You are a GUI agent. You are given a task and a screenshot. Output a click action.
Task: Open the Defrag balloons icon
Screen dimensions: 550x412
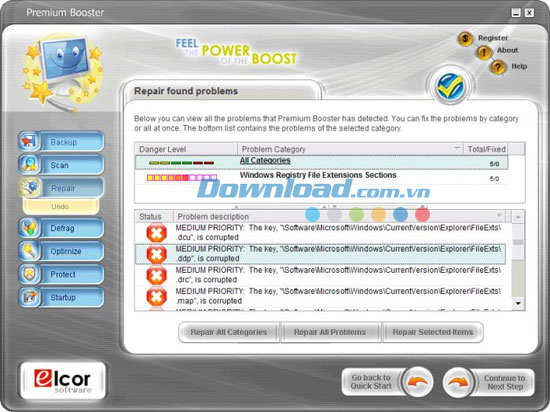[x=28, y=228]
